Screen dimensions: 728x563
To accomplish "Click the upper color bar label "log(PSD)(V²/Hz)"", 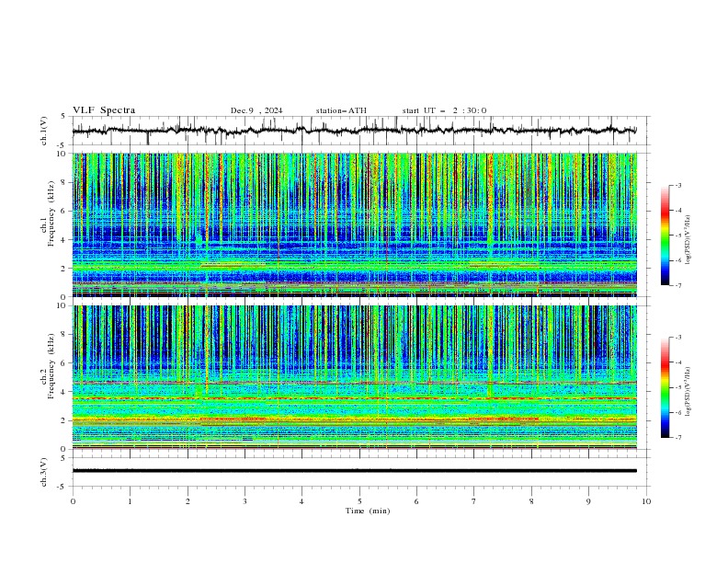I will pos(688,240).
